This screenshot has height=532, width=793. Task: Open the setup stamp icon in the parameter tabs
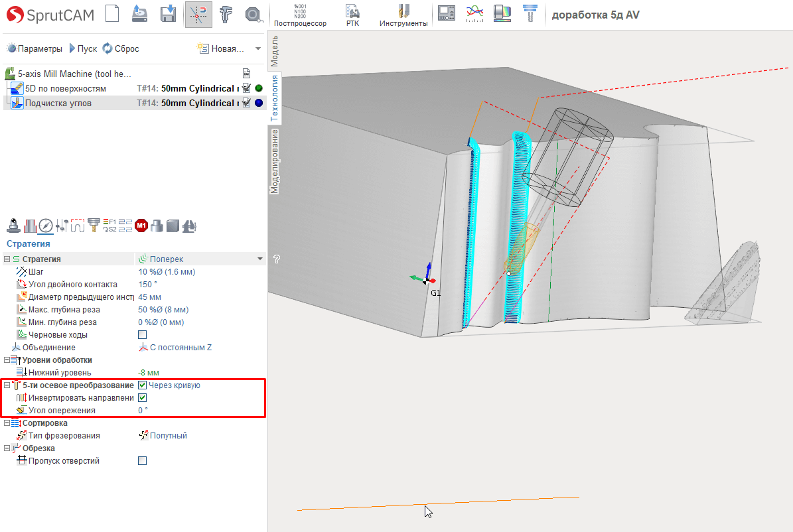(14, 226)
